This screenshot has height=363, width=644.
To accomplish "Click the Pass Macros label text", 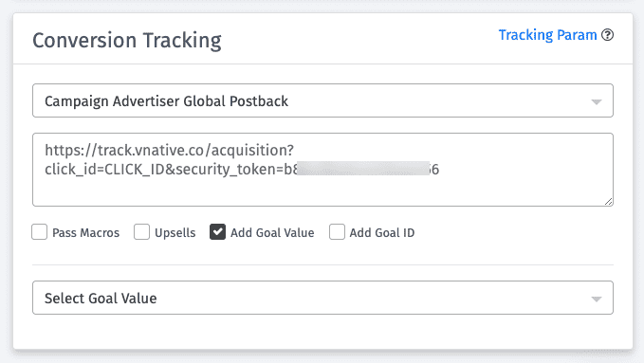I will click(x=86, y=233).
